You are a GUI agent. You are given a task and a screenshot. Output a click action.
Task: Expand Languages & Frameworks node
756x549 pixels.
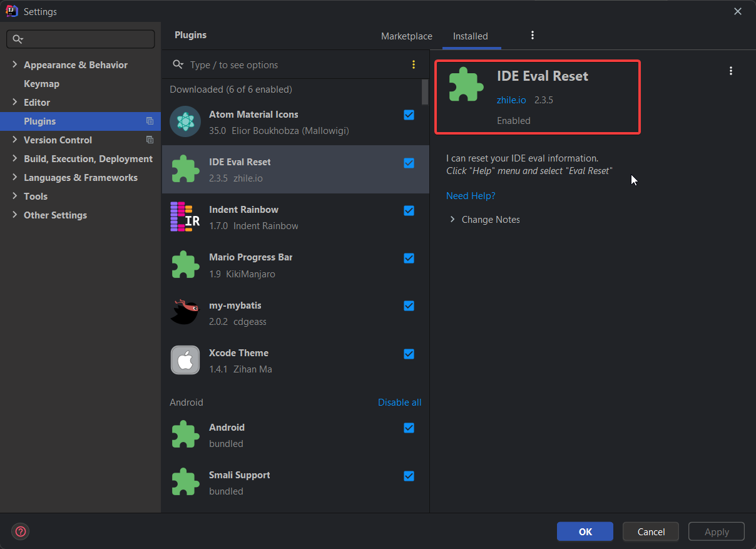coord(15,177)
